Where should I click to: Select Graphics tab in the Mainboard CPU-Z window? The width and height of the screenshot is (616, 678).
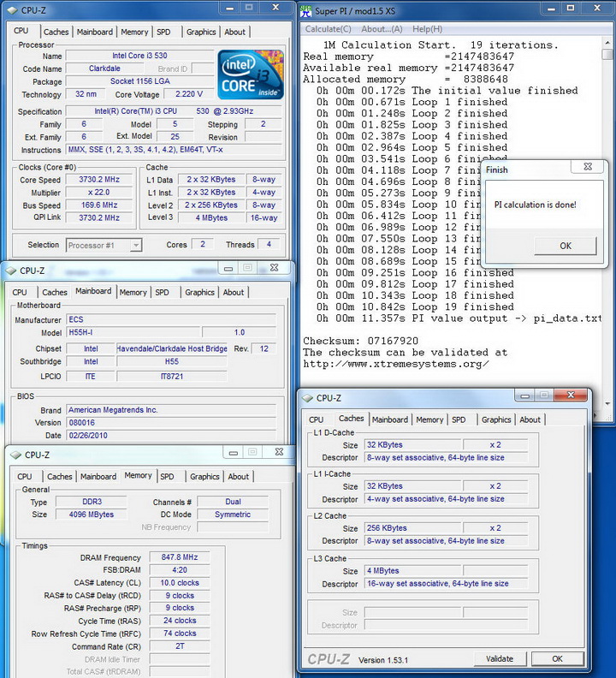(x=199, y=292)
